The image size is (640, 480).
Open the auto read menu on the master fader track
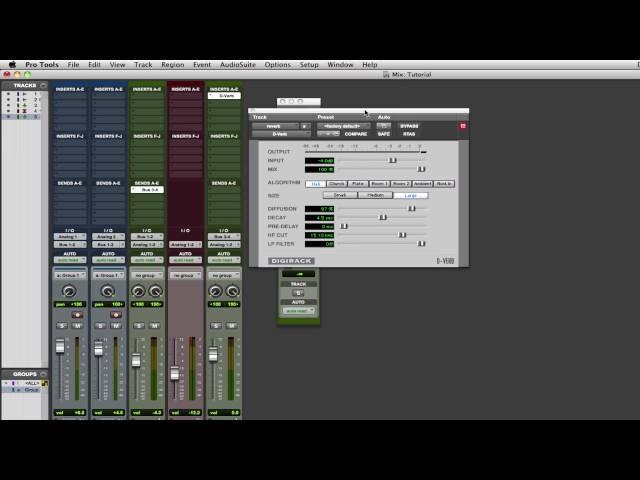point(185,260)
